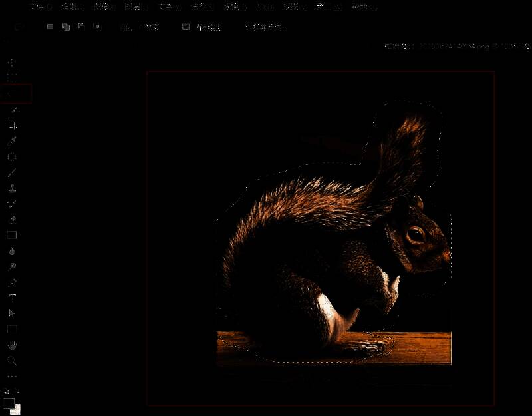Open the File (文件) menu
Image resolution: width=532 pixels, height=416 pixels.
pyautogui.click(x=41, y=7)
